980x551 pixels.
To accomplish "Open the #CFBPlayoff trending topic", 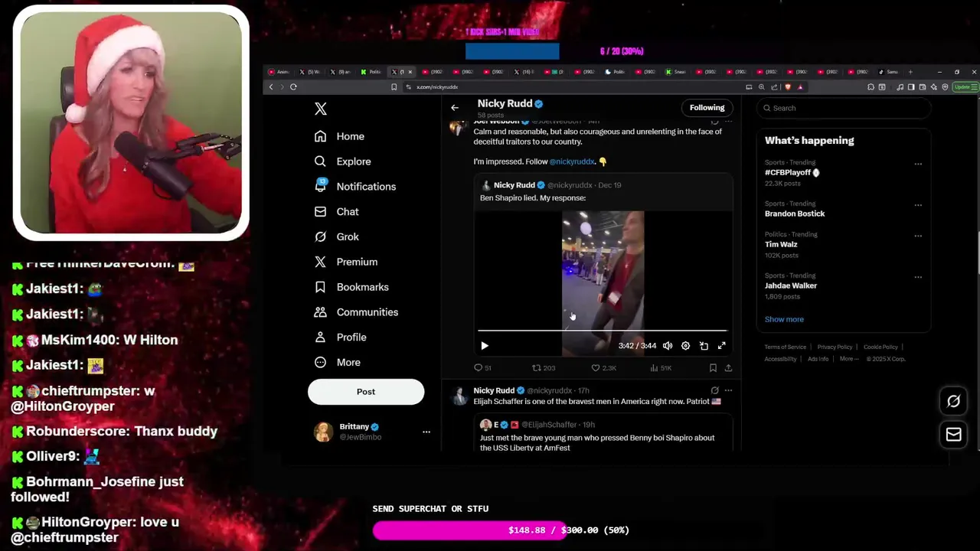I will pyautogui.click(x=792, y=173).
